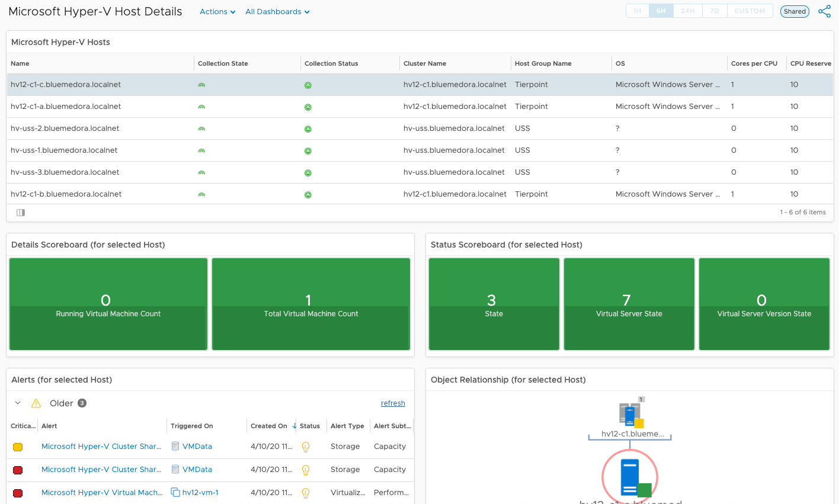Click collection state icon for hv-uss-2 host
The image size is (839, 504).
pyautogui.click(x=201, y=129)
